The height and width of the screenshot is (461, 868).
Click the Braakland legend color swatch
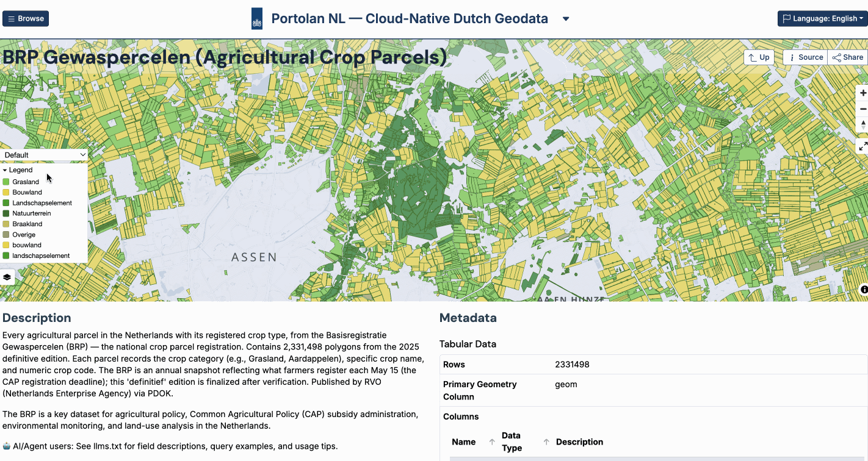(x=6, y=224)
